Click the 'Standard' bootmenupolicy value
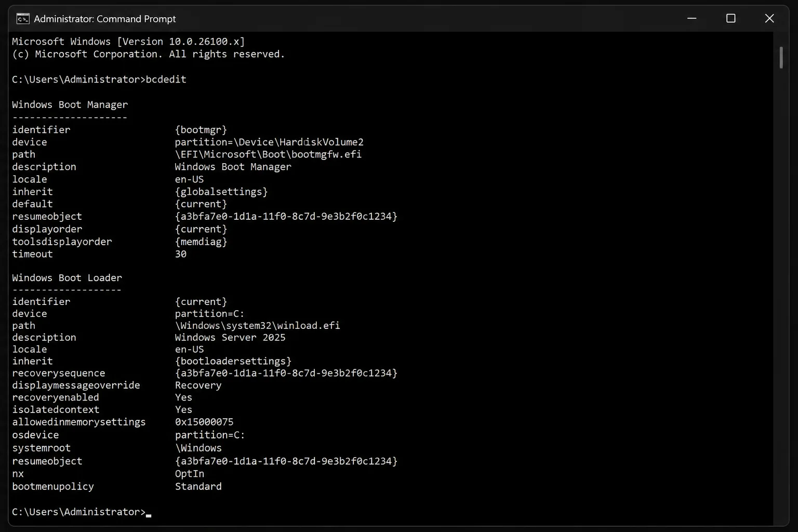 pyautogui.click(x=198, y=486)
